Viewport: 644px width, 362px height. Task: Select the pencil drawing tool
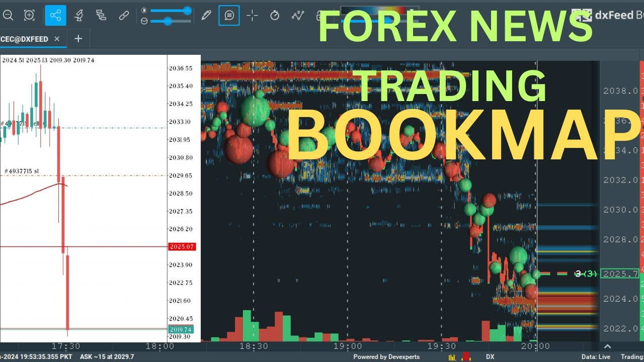[x=206, y=16]
